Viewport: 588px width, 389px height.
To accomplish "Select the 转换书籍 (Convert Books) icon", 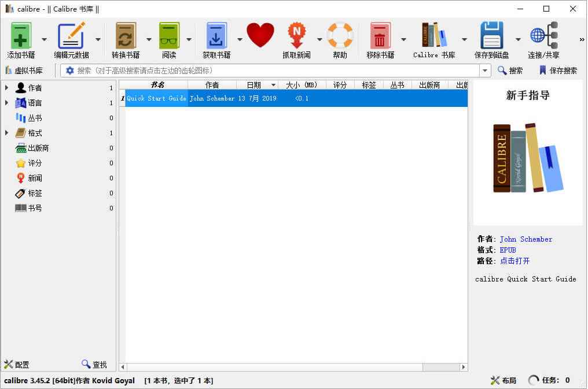I will pyautogui.click(x=126, y=36).
